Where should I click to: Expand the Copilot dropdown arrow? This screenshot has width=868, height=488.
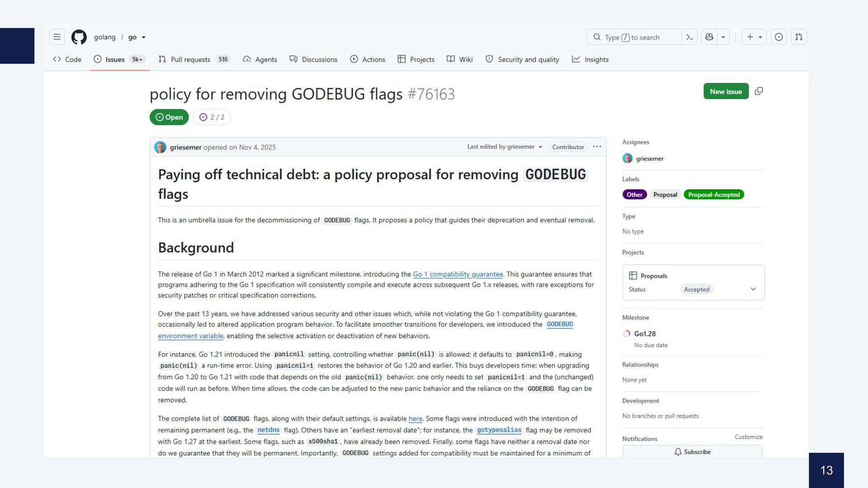[x=723, y=37]
